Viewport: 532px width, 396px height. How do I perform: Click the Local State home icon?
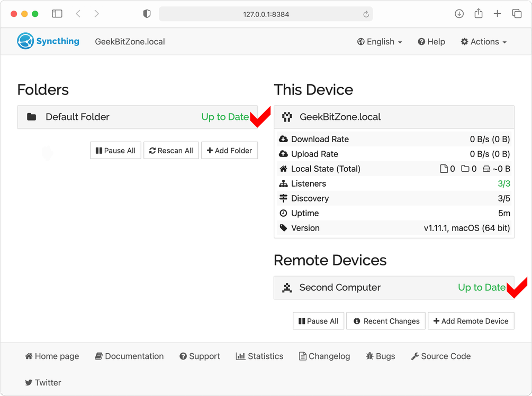click(283, 169)
